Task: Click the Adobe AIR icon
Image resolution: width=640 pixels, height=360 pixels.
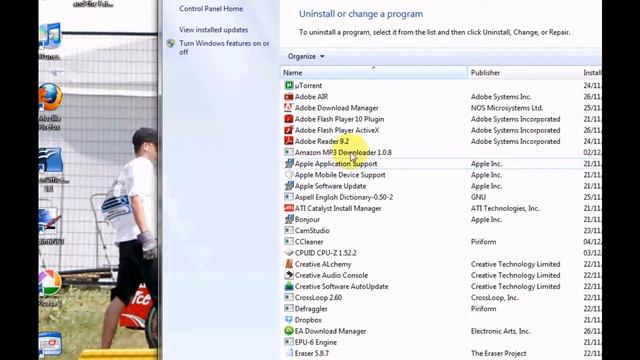Action: 289,97
